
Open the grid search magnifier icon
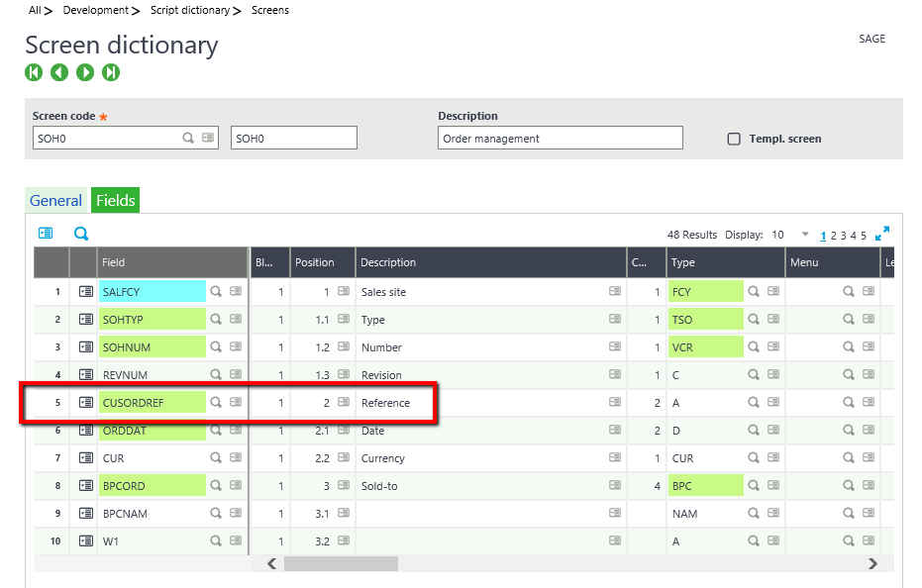click(81, 234)
